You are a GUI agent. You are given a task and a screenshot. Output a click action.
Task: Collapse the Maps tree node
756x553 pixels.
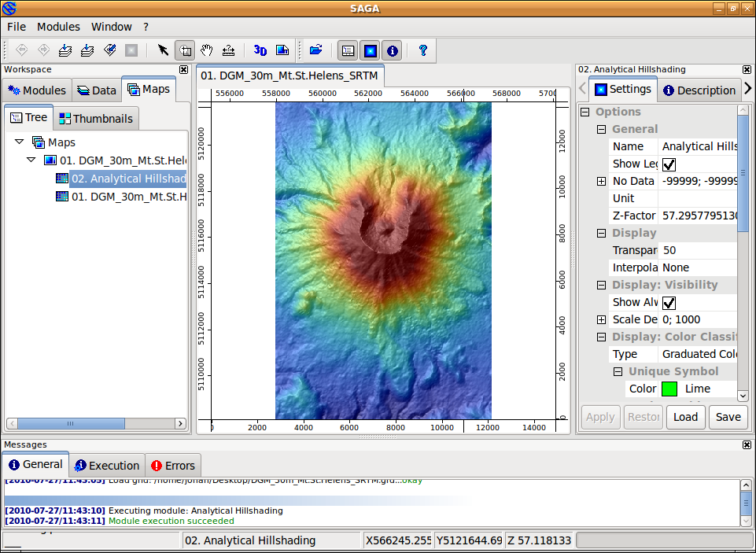19,142
